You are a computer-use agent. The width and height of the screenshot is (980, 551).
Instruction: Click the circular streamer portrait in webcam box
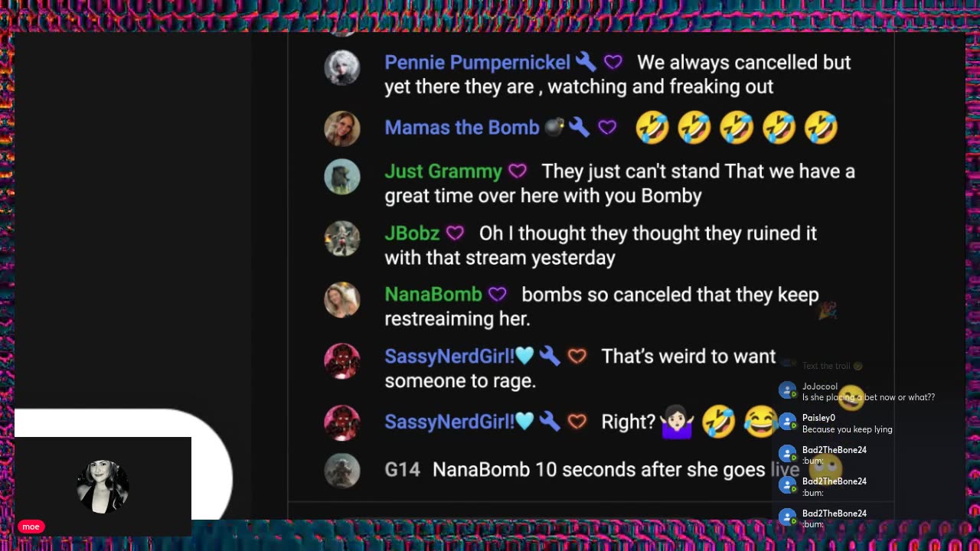[103, 486]
